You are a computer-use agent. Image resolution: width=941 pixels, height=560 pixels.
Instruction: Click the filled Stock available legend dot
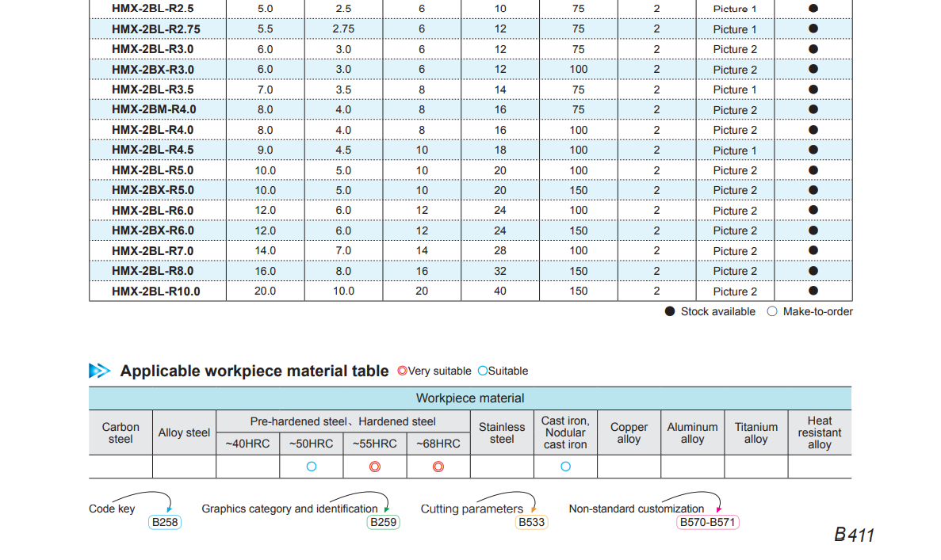670,311
